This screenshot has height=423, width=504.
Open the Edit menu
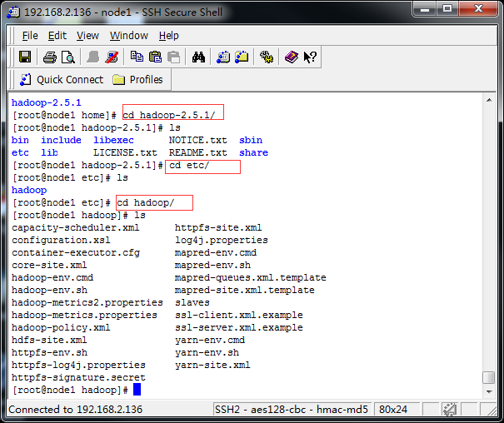click(57, 36)
